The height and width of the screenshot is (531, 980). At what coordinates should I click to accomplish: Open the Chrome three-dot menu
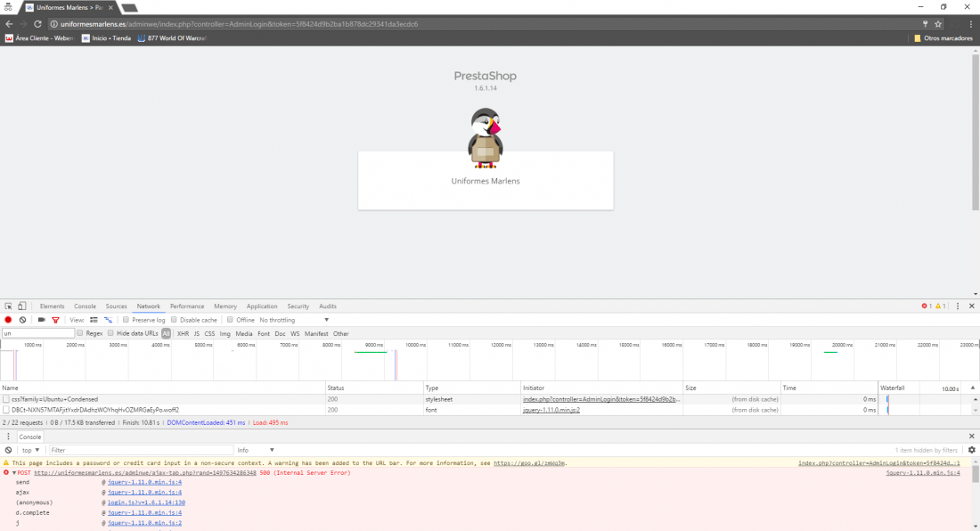[970, 24]
